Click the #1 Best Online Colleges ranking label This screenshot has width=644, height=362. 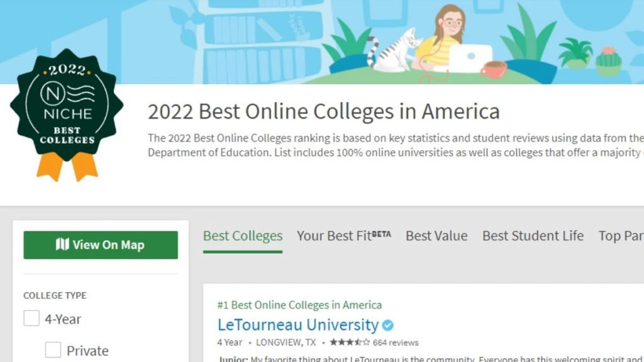tap(299, 305)
